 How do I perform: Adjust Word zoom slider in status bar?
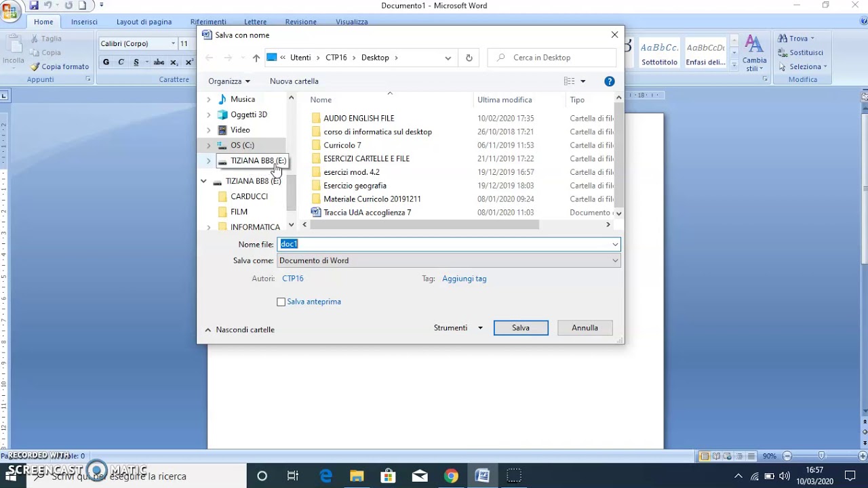point(822,456)
